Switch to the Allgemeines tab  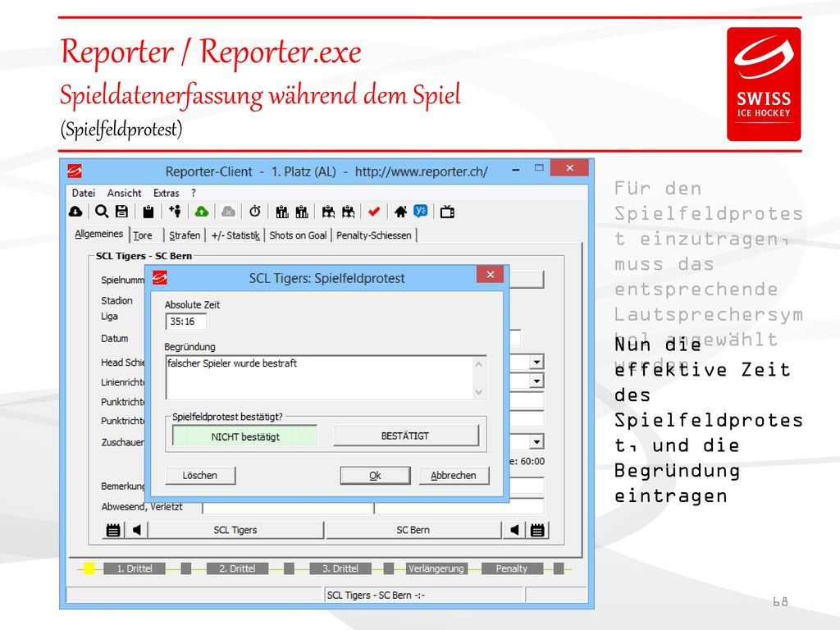pos(99,234)
